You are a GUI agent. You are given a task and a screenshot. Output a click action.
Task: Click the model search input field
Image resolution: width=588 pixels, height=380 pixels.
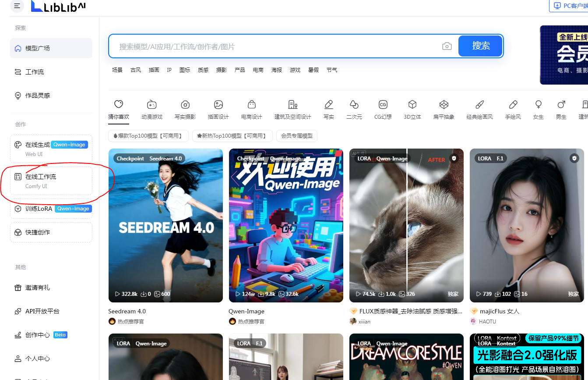[x=276, y=46]
